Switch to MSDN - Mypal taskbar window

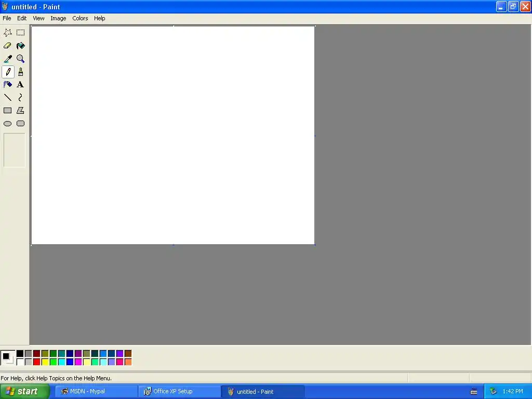pyautogui.click(x=96, y=392)
